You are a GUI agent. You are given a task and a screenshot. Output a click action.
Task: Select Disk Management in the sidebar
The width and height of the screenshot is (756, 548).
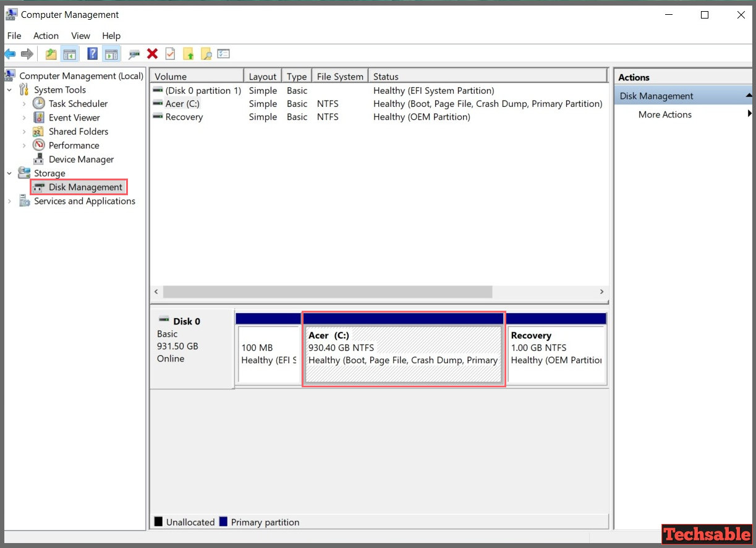coord(85,187)
